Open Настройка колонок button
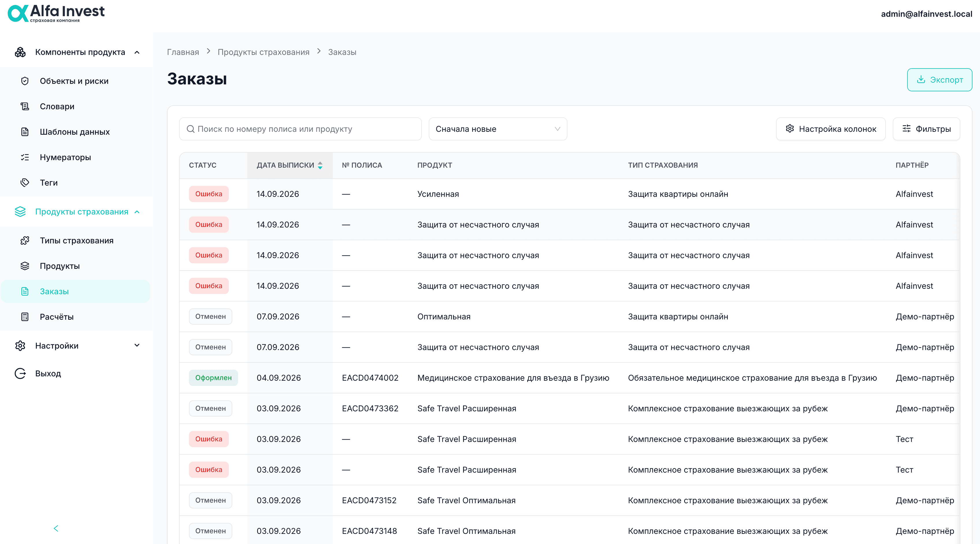Viewport: 980px width, 544px height. coord(831,129)
